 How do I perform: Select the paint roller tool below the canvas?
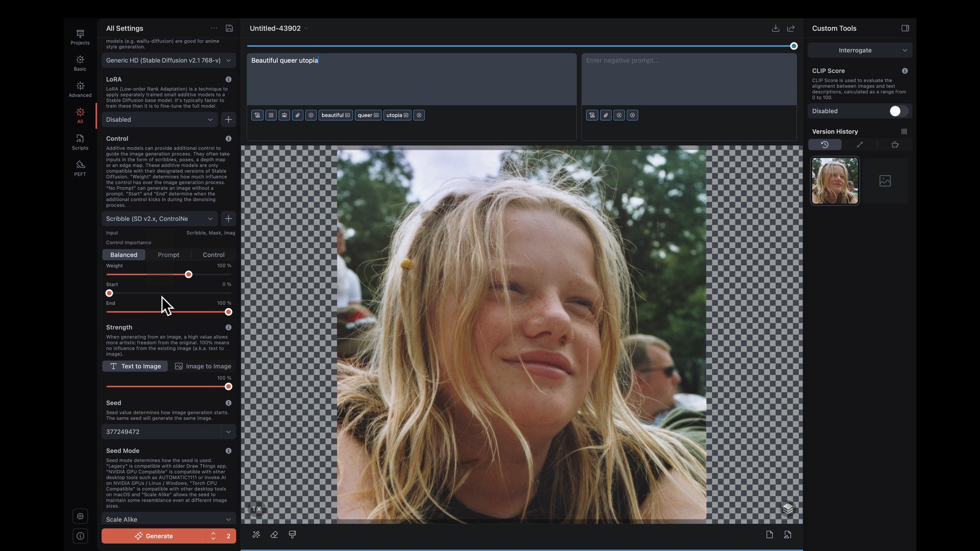[x=292, y=535]
